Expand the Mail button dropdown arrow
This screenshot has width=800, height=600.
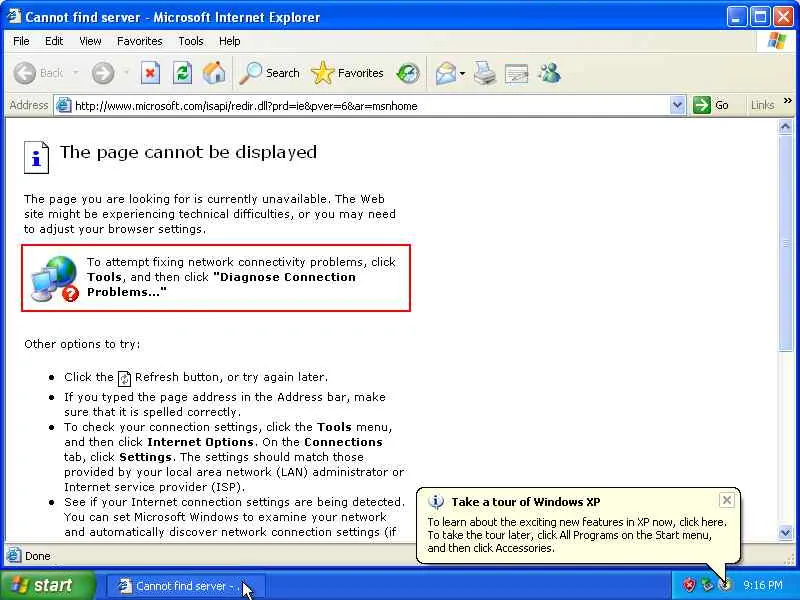click(462, 73)
